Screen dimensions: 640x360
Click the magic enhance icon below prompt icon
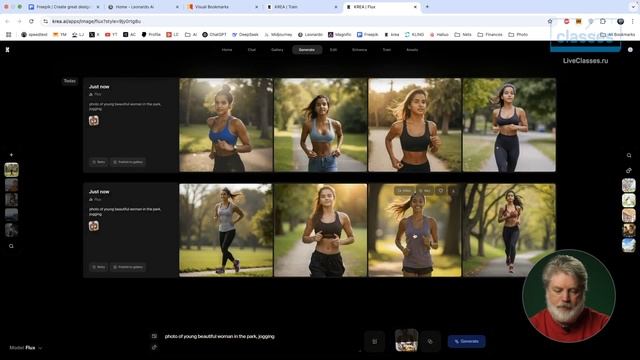click(x=154, y=347)
